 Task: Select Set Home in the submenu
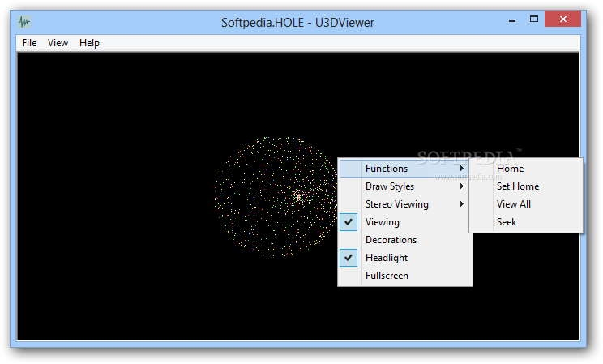pyautogui.click(x=526, y=186)
